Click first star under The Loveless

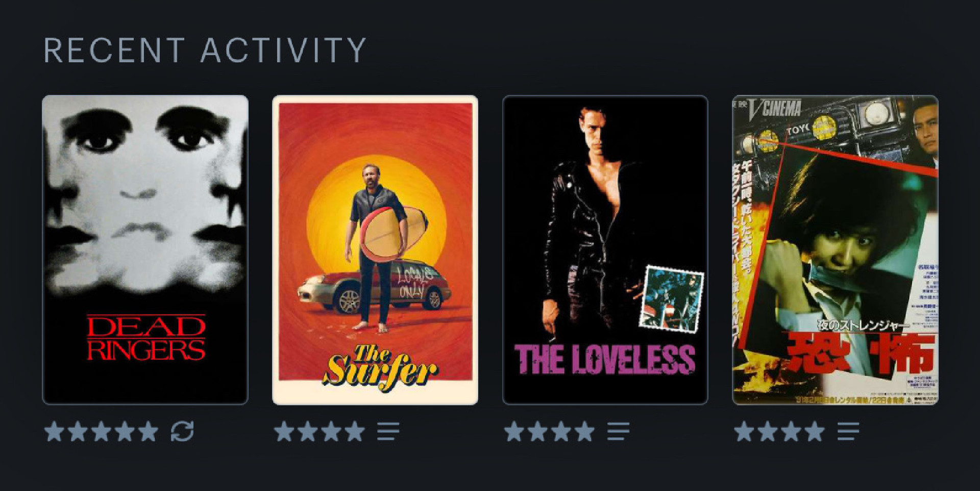[x=514, y=431]
